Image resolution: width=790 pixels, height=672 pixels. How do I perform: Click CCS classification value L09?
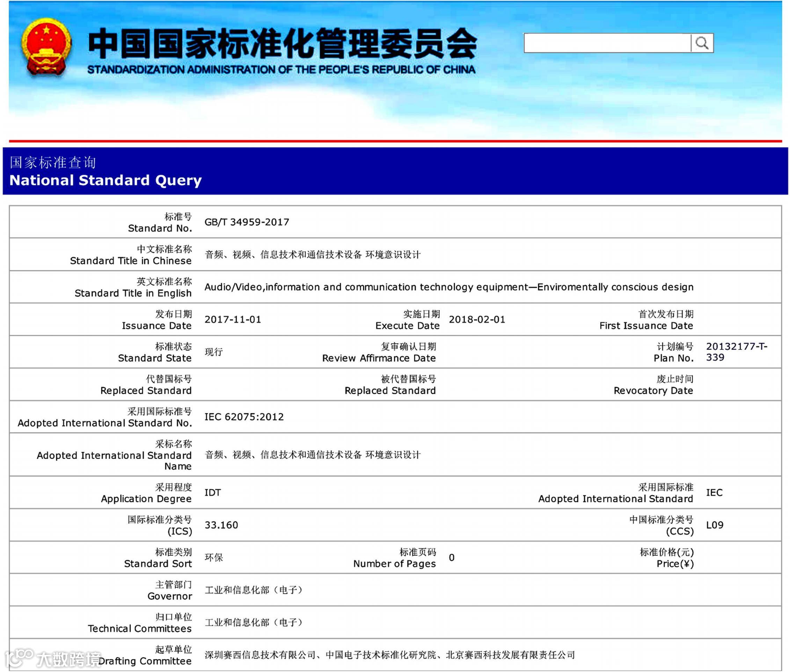point(715,525)
